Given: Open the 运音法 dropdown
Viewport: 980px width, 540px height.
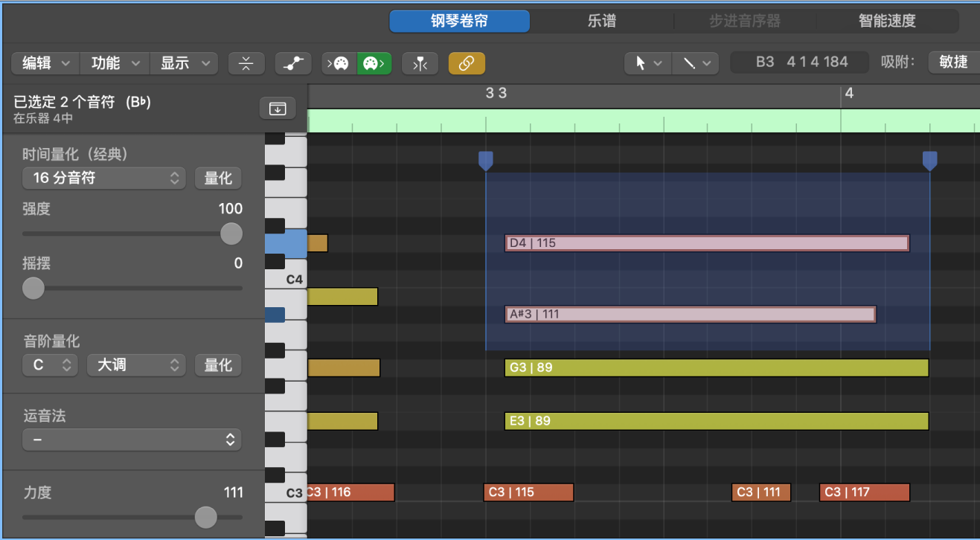Looking at the screenshot, I should (x=132, y=440).
